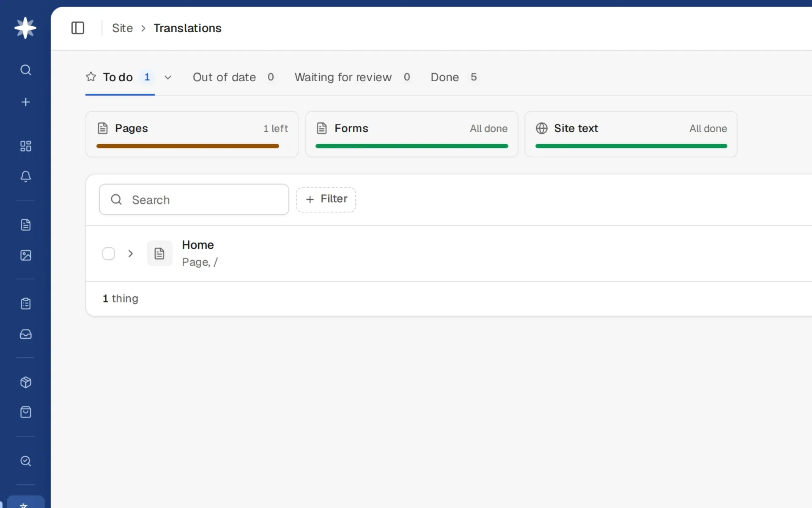
Task: Switch to the To do tab
Action: coord(120,77)
